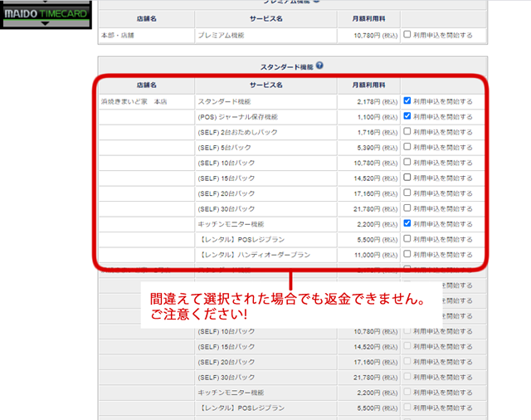
Task: Click the スタンダード機能 section heading text
Action: click(x=287, y=67)
